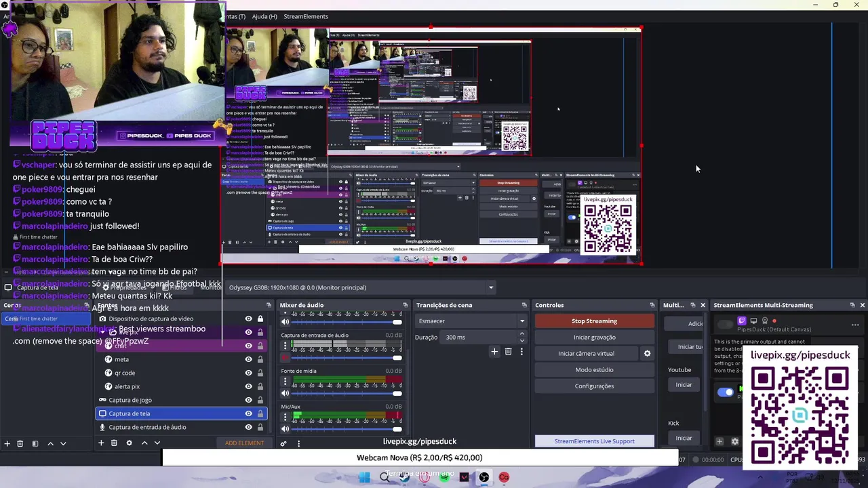The image size is (868, 488).
Task: Move source up arrow in Fontes toolbar
Action: [144, 443]
